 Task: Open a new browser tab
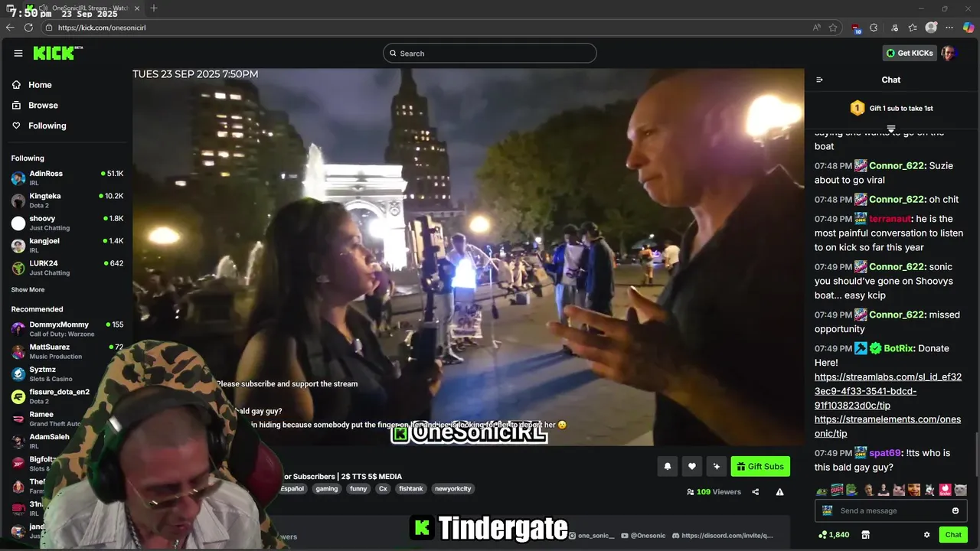(x=154, y=8)
